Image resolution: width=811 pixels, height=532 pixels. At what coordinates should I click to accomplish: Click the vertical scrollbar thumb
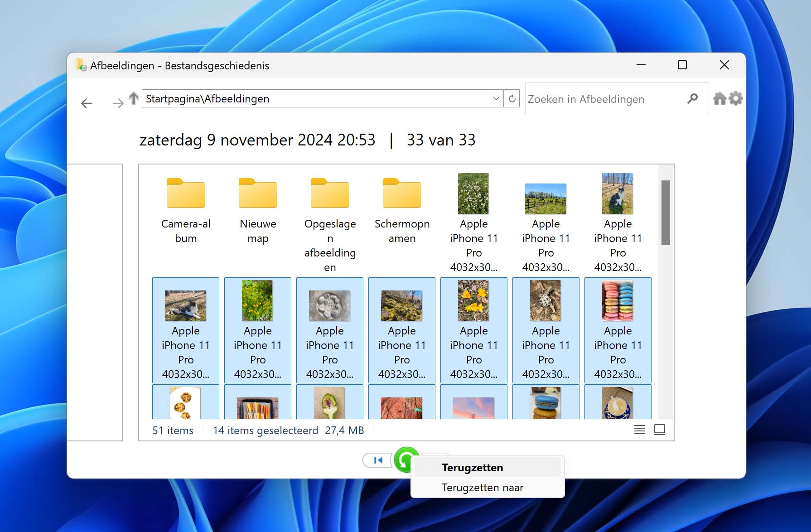coord(665,213)
